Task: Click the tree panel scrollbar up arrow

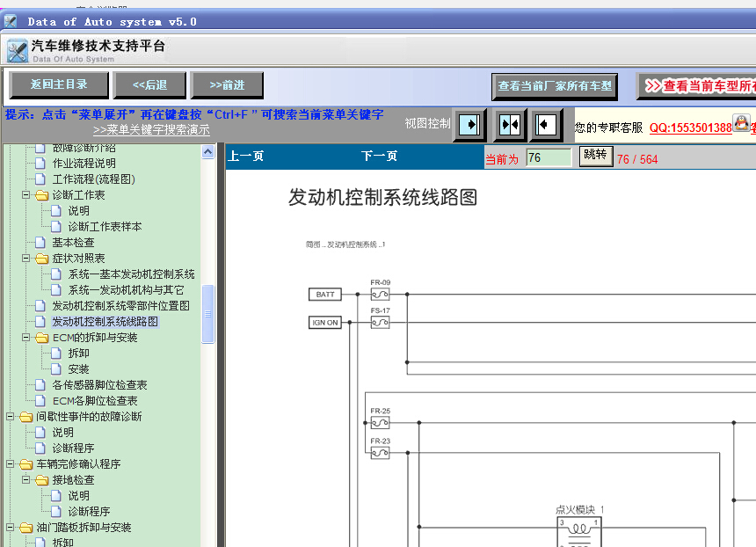Action: pyautogui.click(x=207, y=152)
